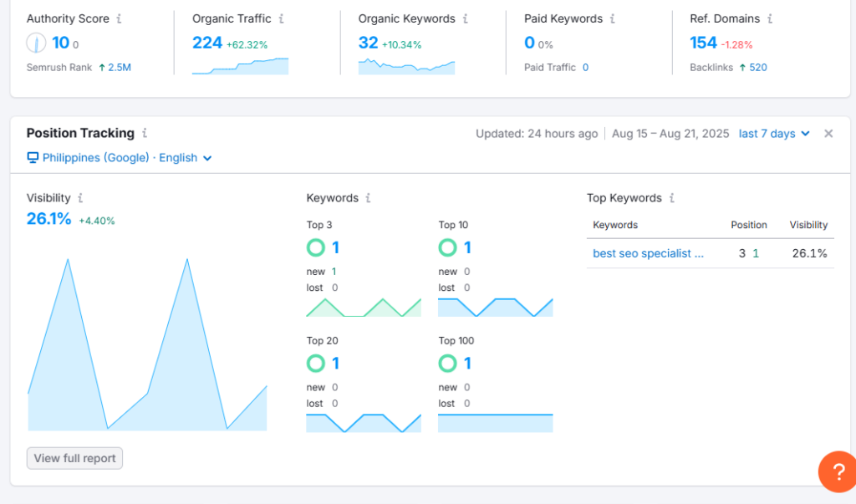This screenshot has width=856, height=504.
Task: Click info icon next to Authority Score
Action: 119,18
